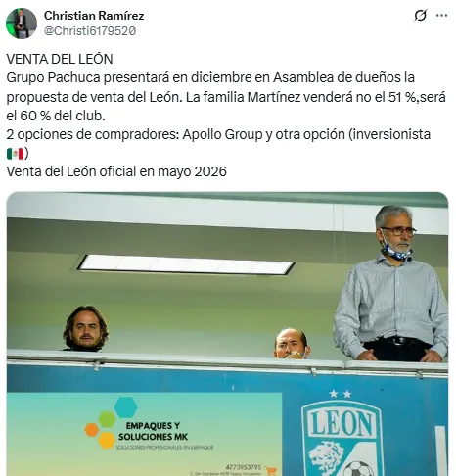The image size is (456, 476).
Task: Click the Empaques y Soluciones MK text
Action: pyautogui.click(x=153, y=431)
